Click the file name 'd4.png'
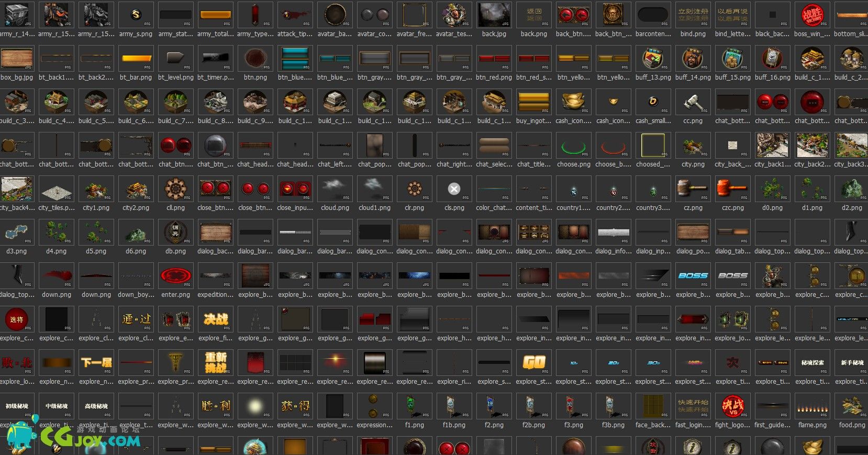The width and height of the screenshot is (868, 455). [57, 251]
